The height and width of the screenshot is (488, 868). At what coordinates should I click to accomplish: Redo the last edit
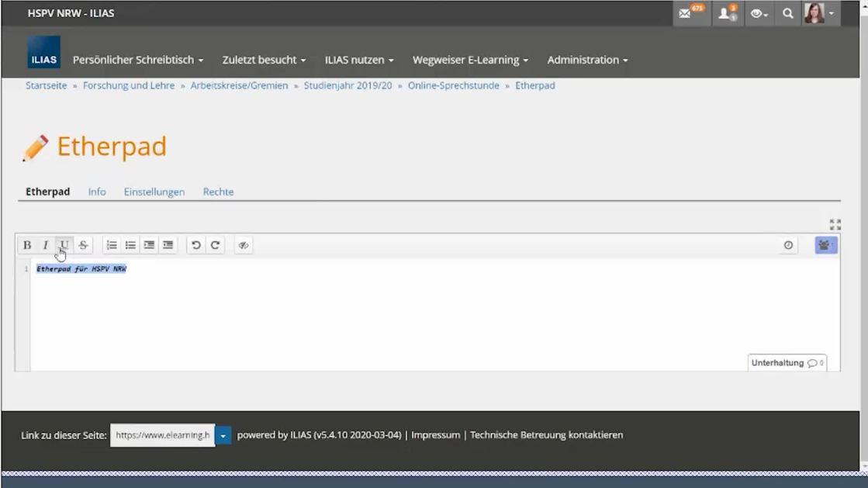[216, 245]
